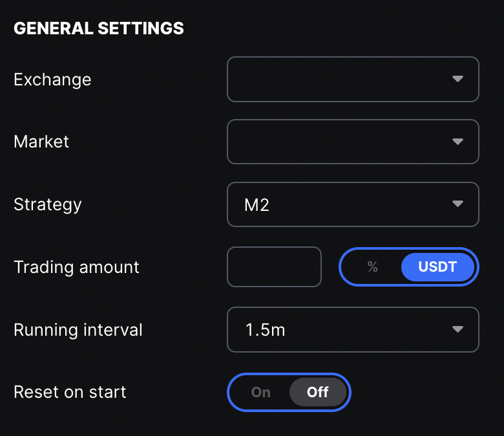Turn Reset on start to On
504x436 pixels.
click(x=261, y=392)
